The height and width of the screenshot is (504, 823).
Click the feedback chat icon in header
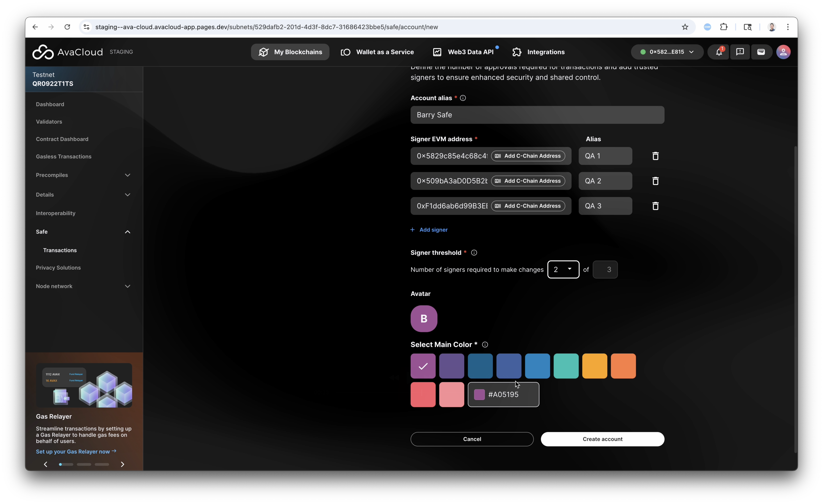tap(740, 52)
